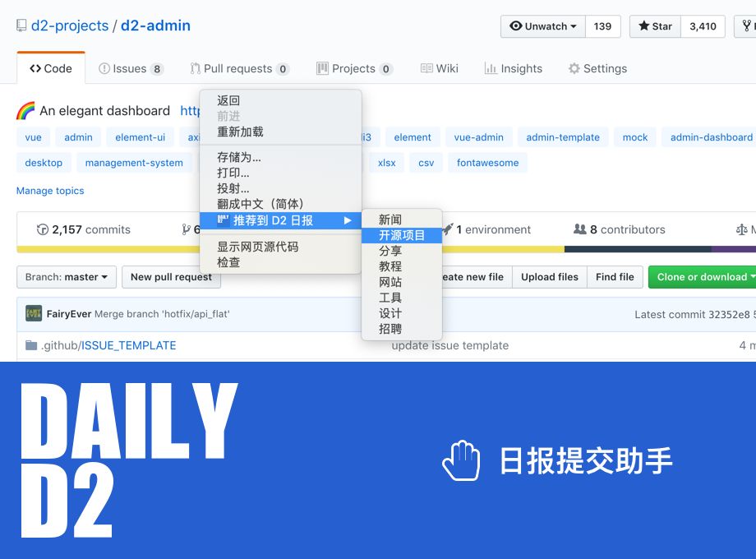Click the dark language bar segment

tap(638, 249)
